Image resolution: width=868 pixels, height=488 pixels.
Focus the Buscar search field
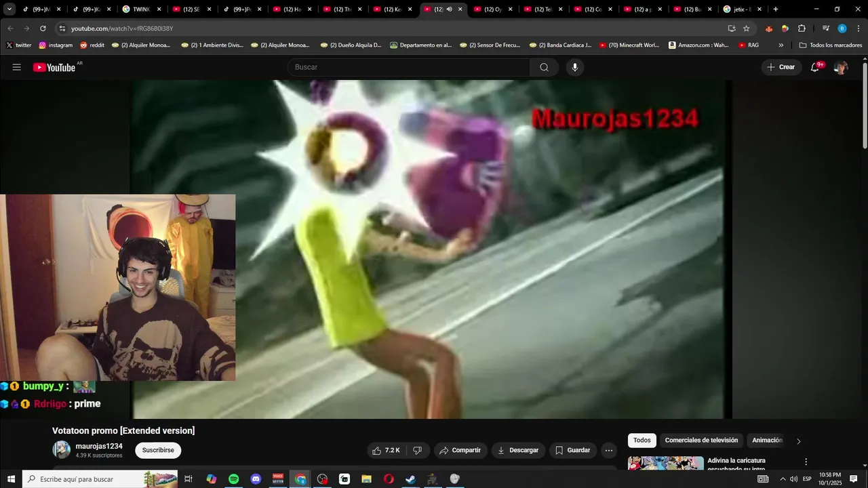[x=409, y=67]
